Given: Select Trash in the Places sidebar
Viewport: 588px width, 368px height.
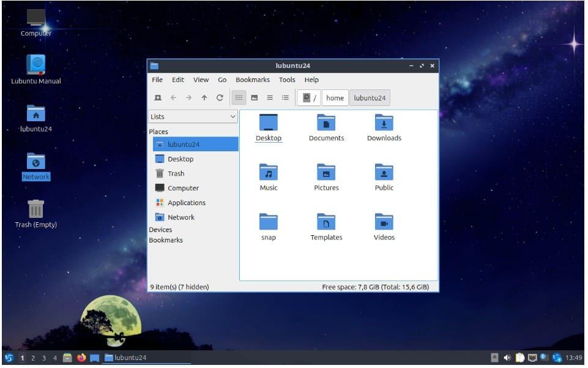Looking at the screenshot, I should tap(176, 173).
